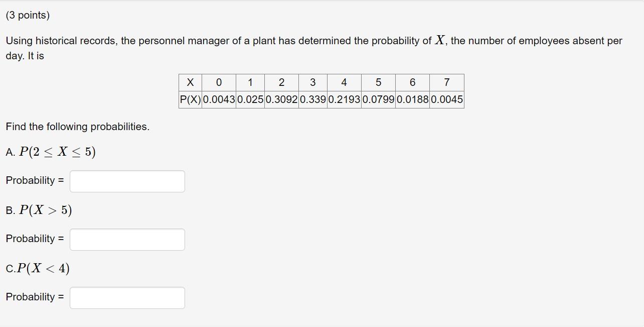Viewport: 644px width, 327px height.
Task: Select the column header labeled 7
Action: [446, 82]
